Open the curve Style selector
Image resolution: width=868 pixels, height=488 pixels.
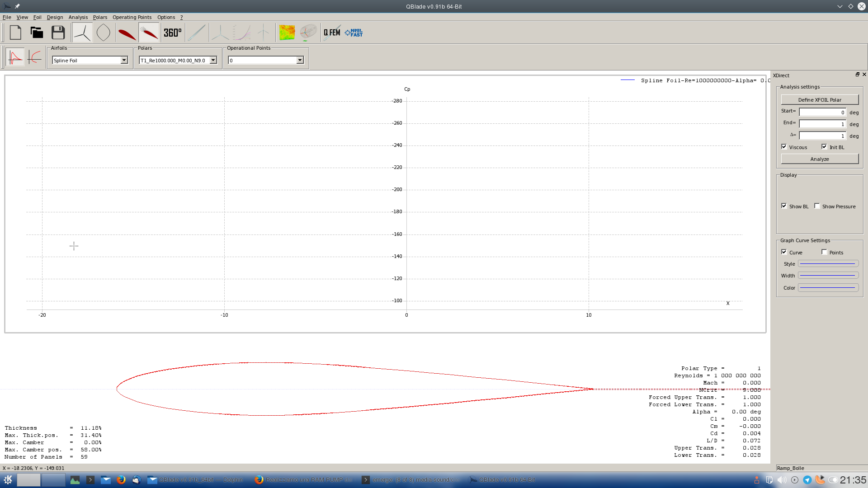coord(828,264)
